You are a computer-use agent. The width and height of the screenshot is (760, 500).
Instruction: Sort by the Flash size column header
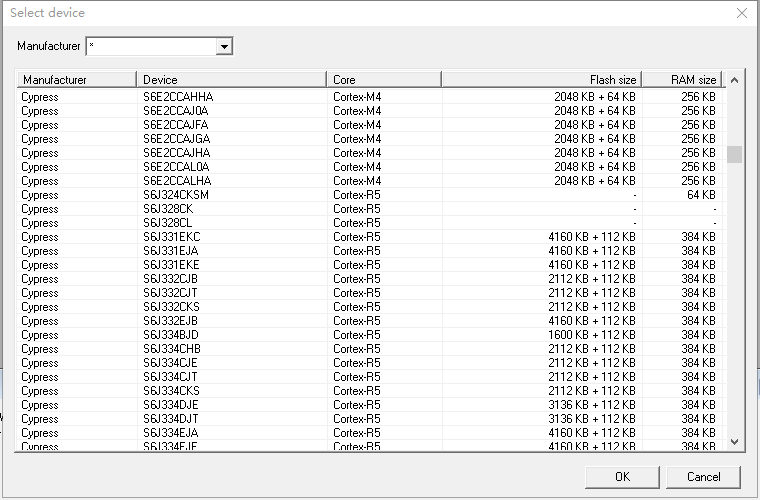click(x=542, y=79)
